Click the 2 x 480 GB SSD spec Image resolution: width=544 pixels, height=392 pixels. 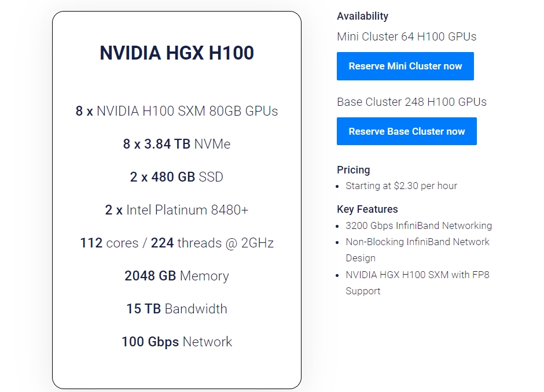coord(177,177)
